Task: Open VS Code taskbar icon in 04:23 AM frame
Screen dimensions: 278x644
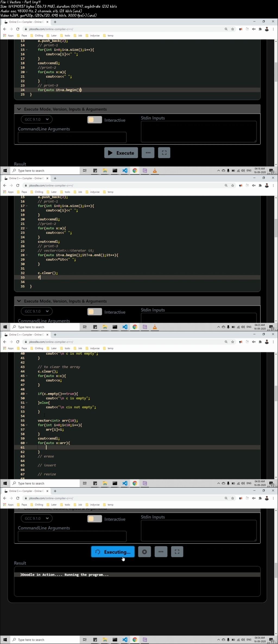Action: point(125,327)
